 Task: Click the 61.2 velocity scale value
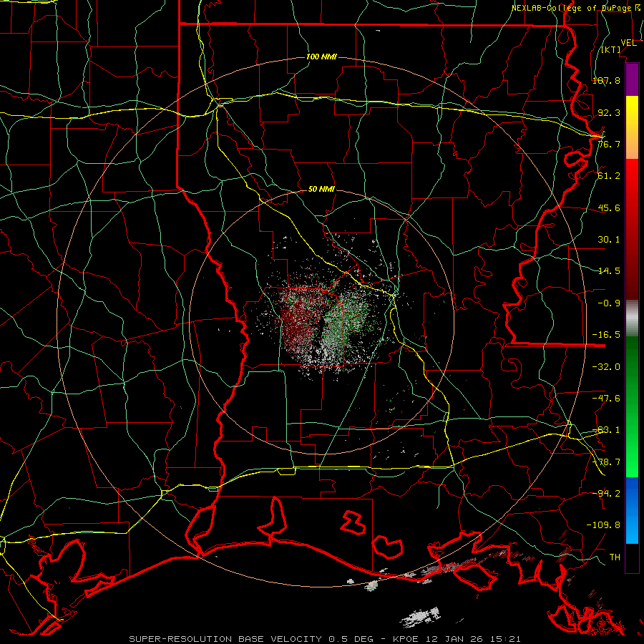coord(609,176)
